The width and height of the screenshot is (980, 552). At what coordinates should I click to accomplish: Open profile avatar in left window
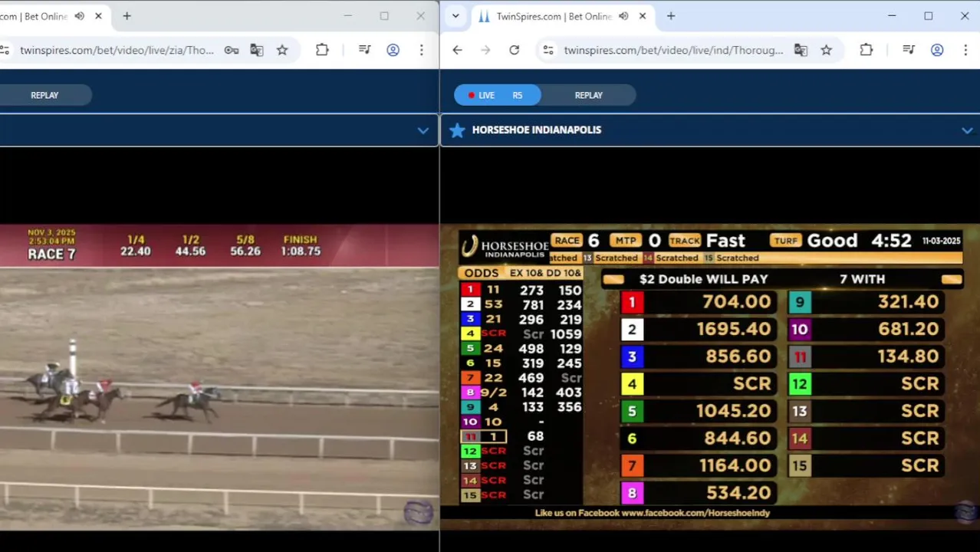[393, 50]
